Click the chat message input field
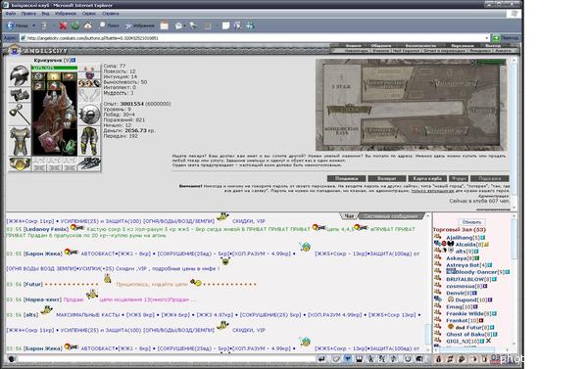Viewport: 588px width, 369px height. click(x=167, y=359)
